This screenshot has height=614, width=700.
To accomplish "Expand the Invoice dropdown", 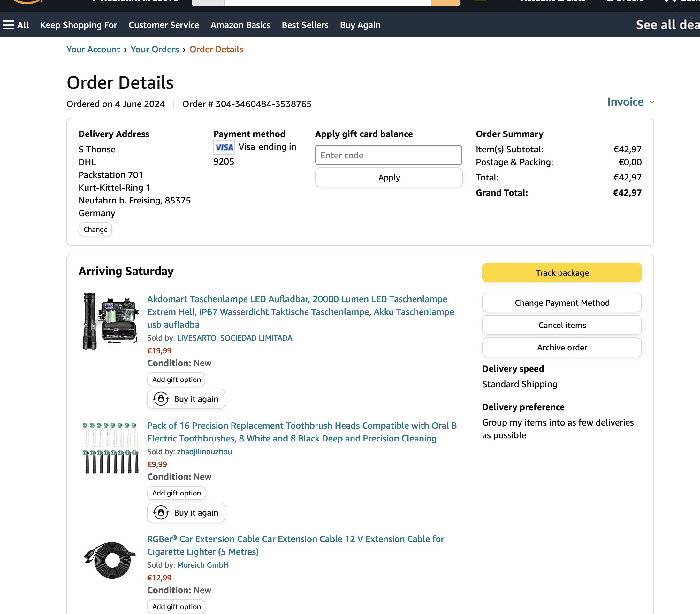I will click(x=630, y=102).
